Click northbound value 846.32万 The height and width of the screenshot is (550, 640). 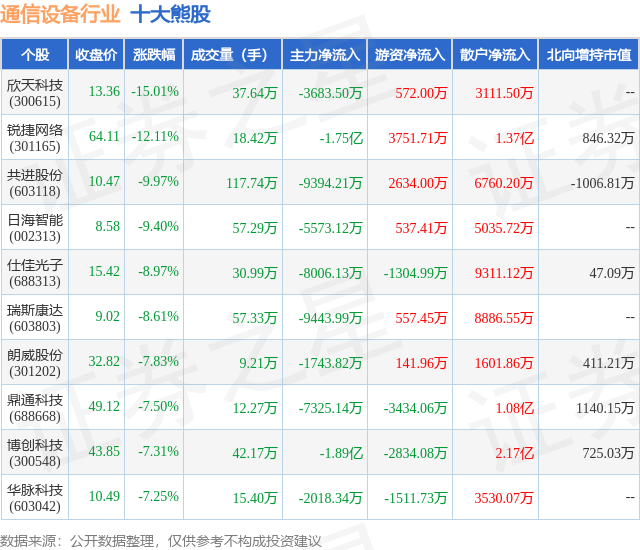tap(608, 138)
